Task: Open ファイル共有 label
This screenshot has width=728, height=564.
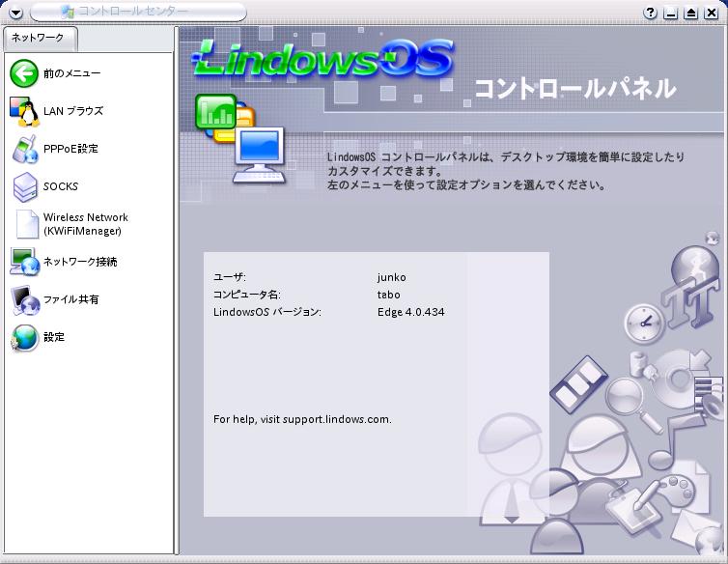Action: coord(71,299)
